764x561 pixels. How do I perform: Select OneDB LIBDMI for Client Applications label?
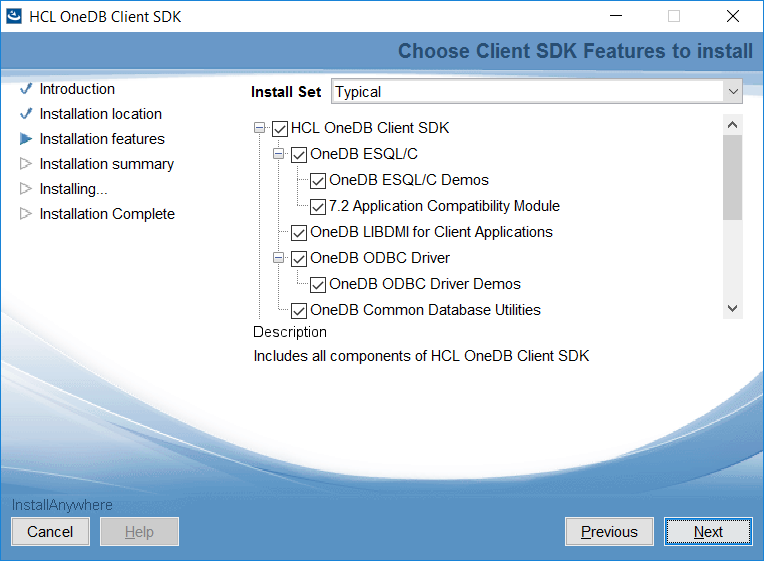(431, 232)
